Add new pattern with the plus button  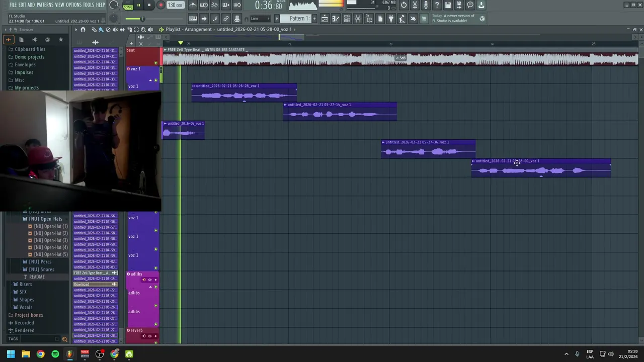314,19
